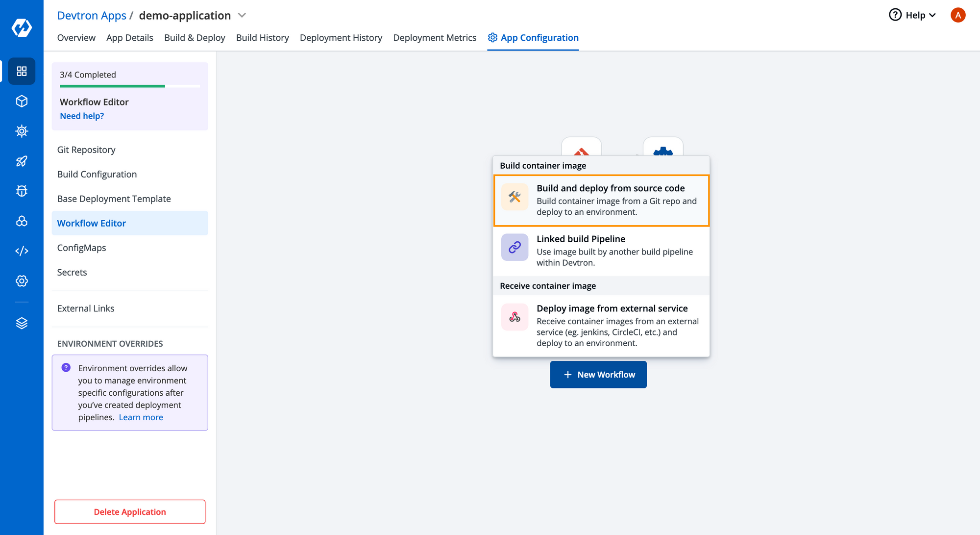
Task: Select the stack/layers icon at sidebar bottom
Action: click(x=22, y=323)
